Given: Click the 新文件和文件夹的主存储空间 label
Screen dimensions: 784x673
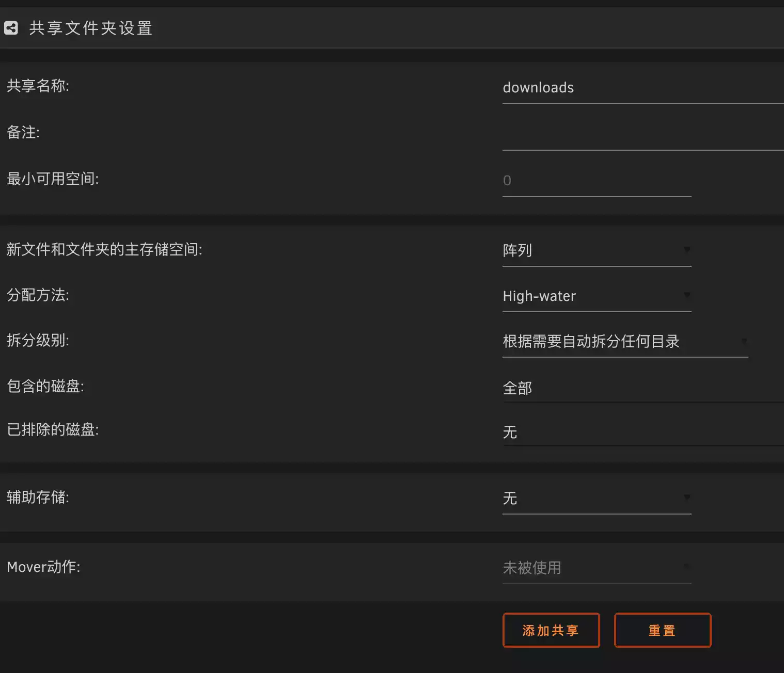Looking at the screenshot, I should (104, 250).
